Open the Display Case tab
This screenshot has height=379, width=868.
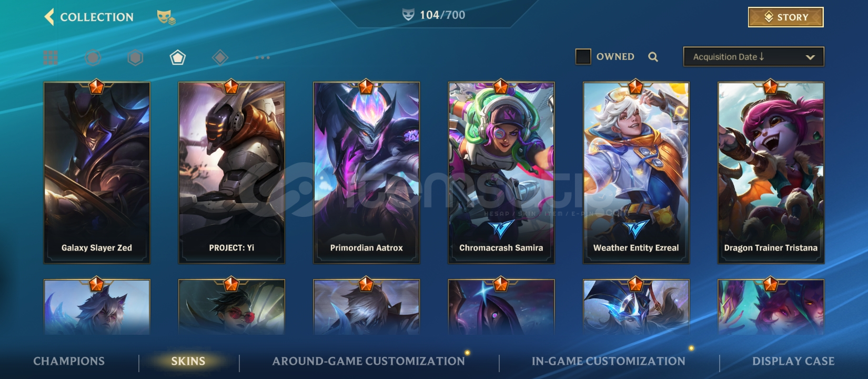tap(793, 361)
